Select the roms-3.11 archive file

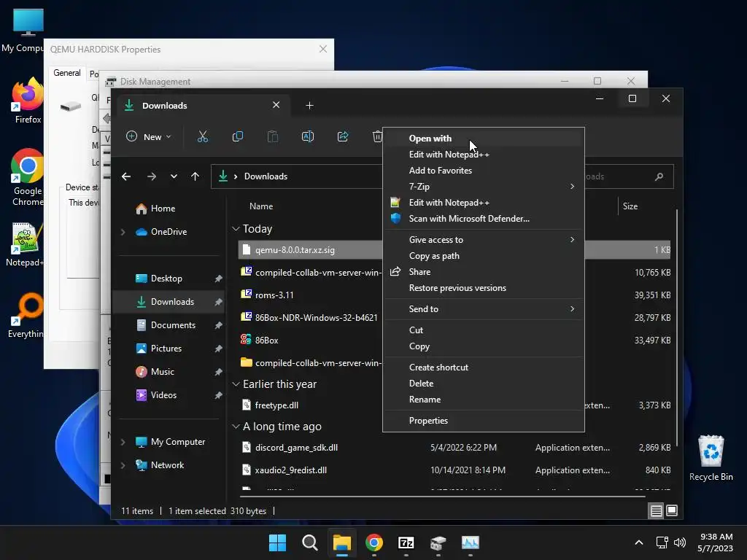(x=274, y=295)
